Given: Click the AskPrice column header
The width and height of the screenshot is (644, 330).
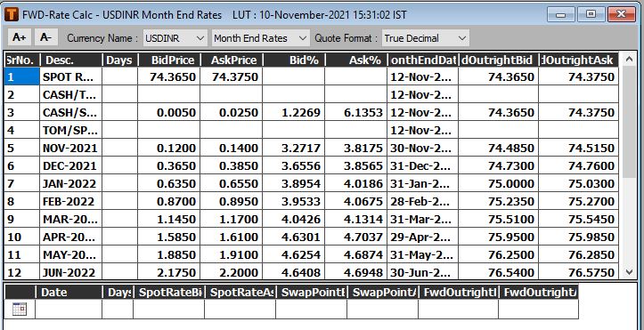Looking at the screenshot, I should 232,60.
